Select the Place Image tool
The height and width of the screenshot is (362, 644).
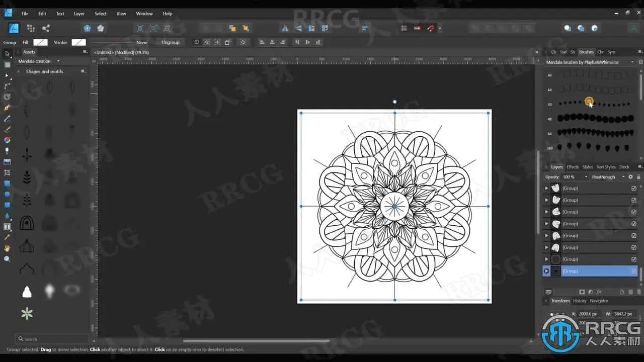click(7, 162)
